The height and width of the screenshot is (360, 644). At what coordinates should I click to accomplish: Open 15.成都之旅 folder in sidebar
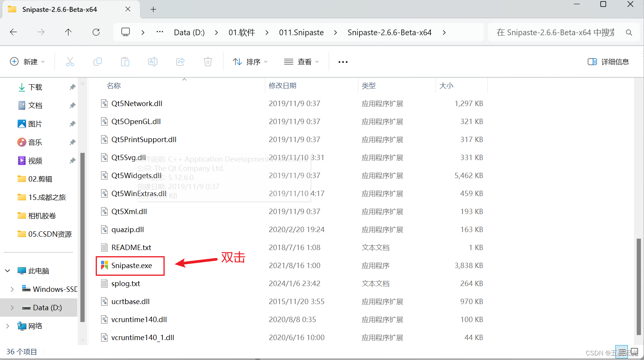(x=47, y=197)
